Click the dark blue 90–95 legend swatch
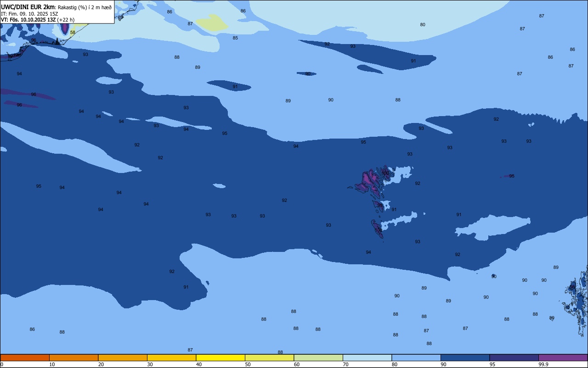This screenshot has height=368, width=588. [465, 357]
